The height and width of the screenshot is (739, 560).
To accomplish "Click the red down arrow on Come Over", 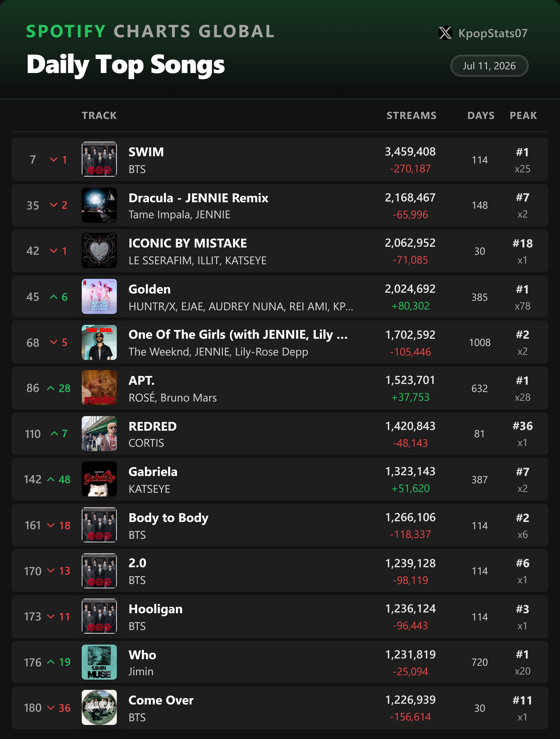I will point(51,708).
